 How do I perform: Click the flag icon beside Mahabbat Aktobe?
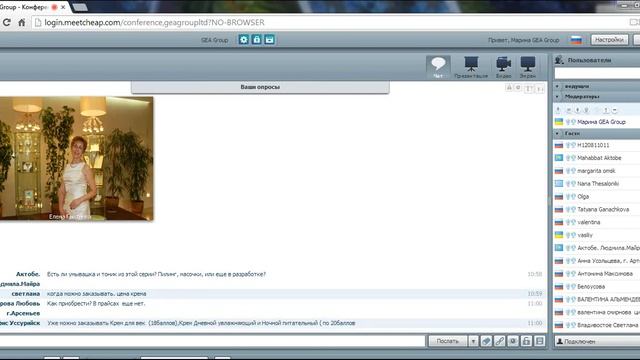[x=559, y=158]
